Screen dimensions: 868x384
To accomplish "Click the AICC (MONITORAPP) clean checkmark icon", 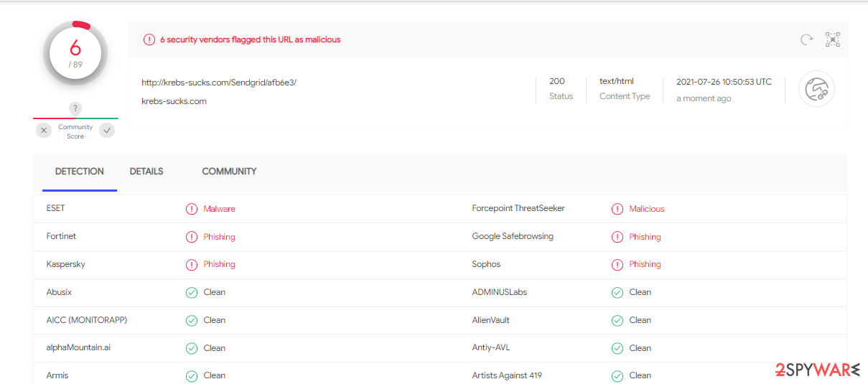I will pyautogui.click(x=192, y=320).
